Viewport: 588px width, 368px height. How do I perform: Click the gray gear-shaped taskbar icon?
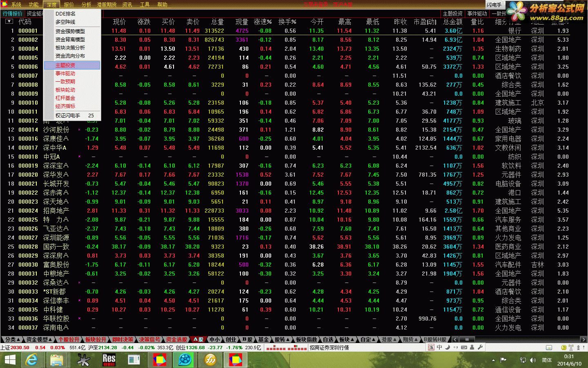point(83,360)
